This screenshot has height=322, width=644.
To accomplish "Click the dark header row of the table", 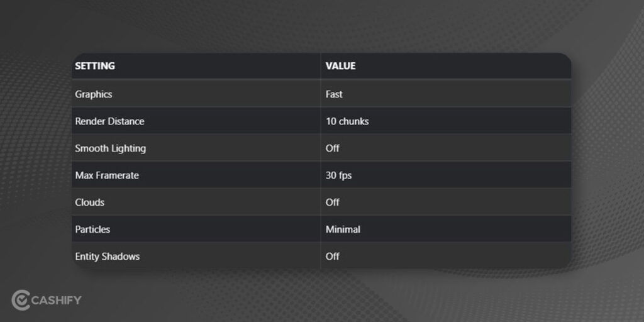I will 321,65.
